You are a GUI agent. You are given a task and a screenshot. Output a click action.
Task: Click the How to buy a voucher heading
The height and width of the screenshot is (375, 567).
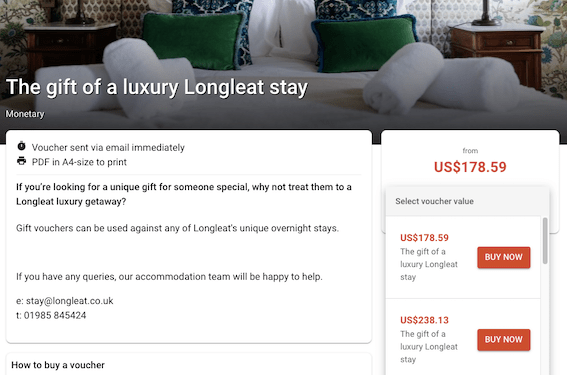point(58,365)
